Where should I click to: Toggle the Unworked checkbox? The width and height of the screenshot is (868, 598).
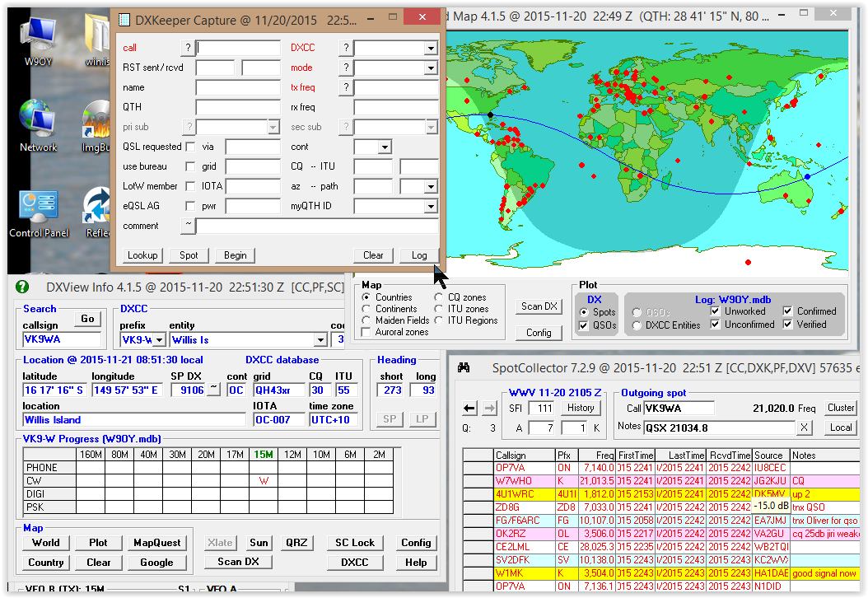[x=715, y=311]
